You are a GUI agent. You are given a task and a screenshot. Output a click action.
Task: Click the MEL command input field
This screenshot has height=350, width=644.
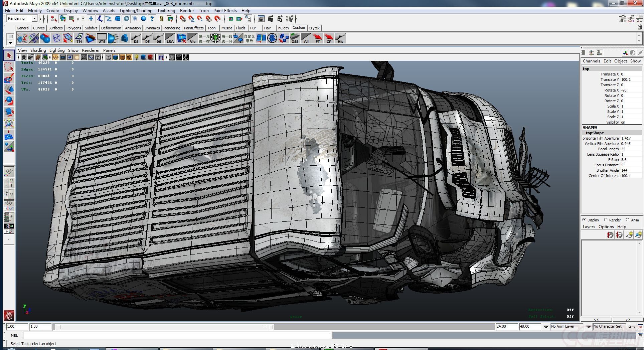(x=177, y=336)
